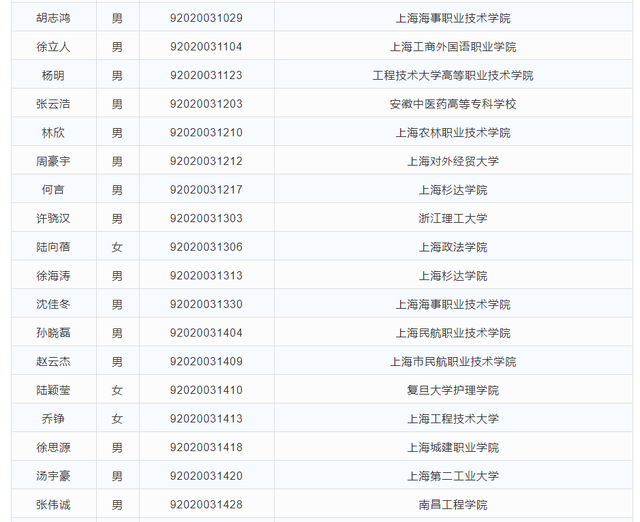Image resolution: width=640 pixels, height=522 pixels.
Task: Click gender 男 in 张伟诚 row
Action: [x=117, y=505]
